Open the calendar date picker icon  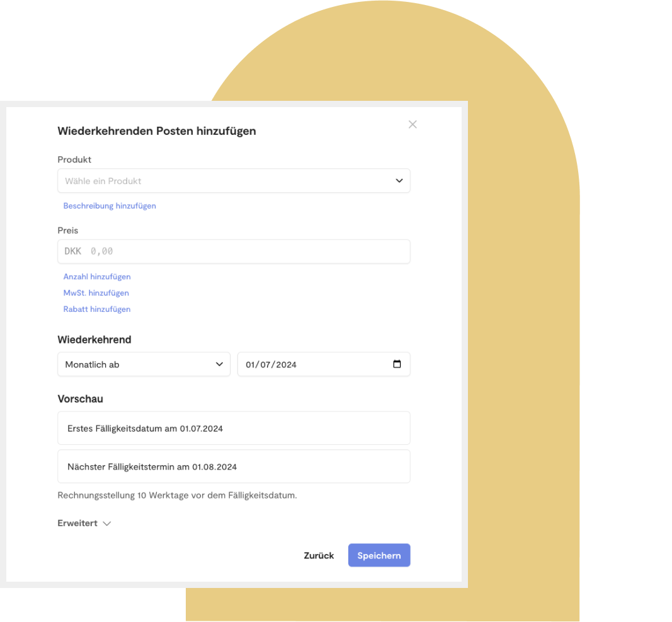397,364
